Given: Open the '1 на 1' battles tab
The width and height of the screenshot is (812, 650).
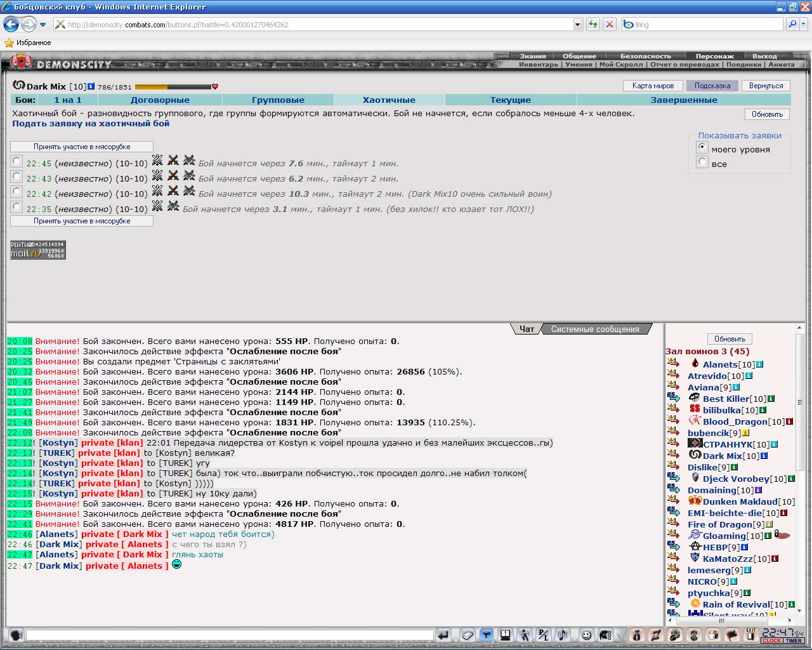Looking at the screenshot, I should [x=68, y=100].
